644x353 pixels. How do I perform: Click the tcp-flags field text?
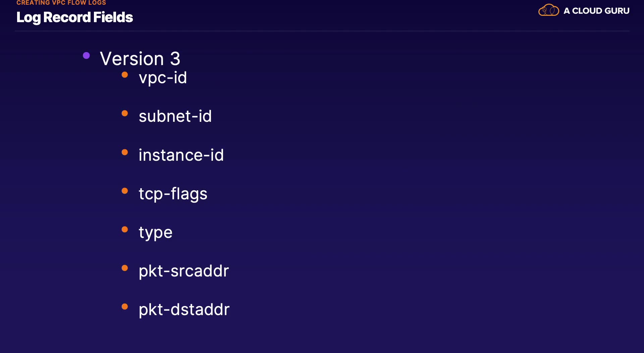[x=173, y=194]
